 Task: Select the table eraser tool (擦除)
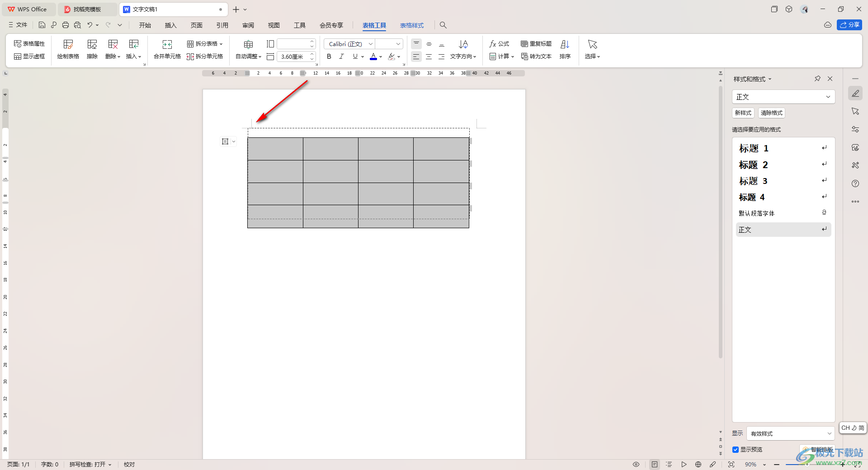(92, 49)
